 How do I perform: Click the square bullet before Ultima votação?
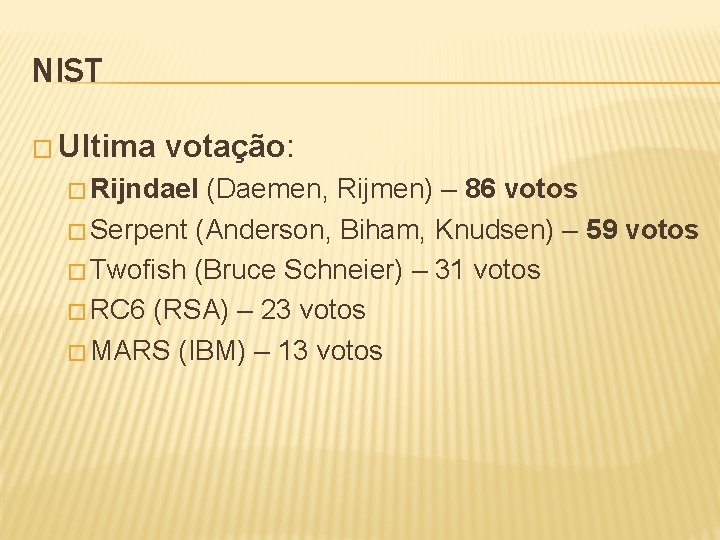point(41,148)
